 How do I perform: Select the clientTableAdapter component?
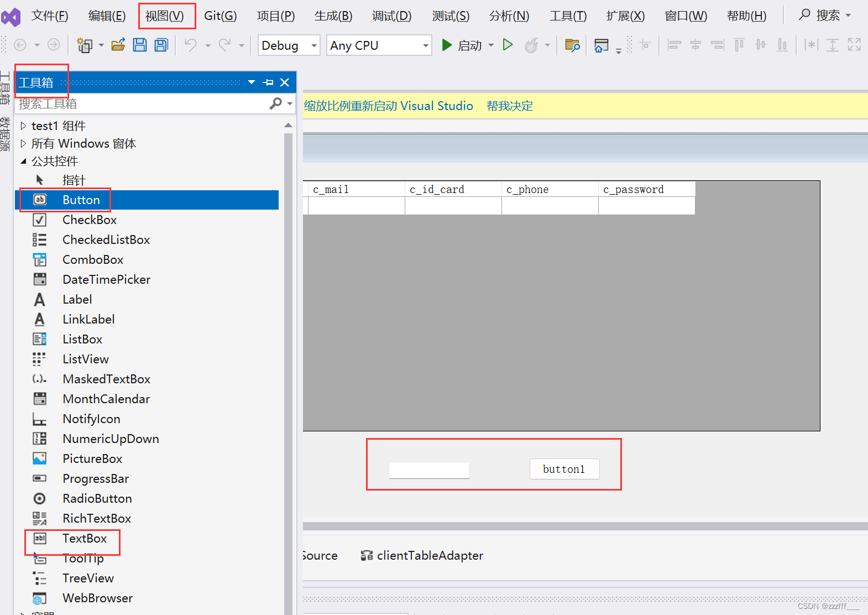coord(422,555)
